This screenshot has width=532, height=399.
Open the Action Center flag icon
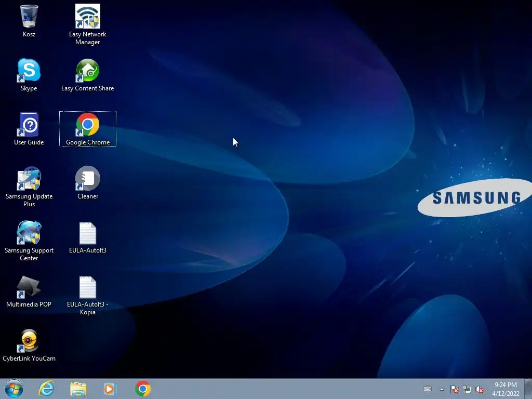click(454, 389)
